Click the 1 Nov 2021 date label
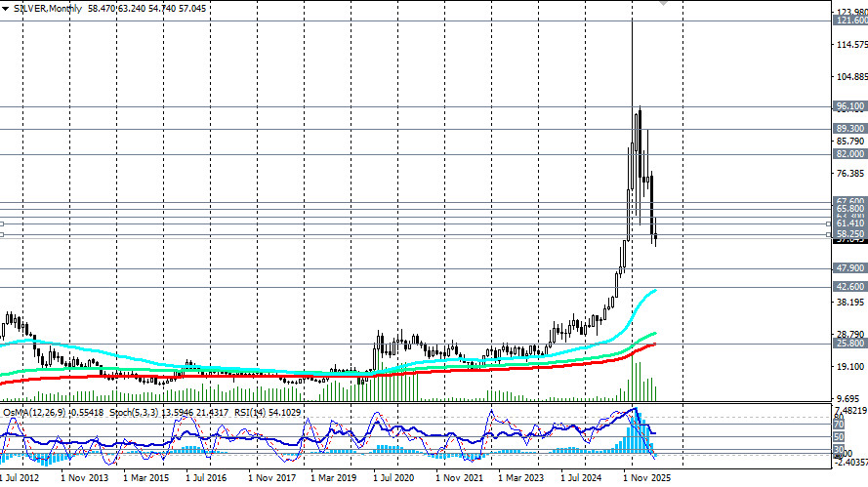The image size is (868, 487). pyautogui.click(x=459, y=477)
